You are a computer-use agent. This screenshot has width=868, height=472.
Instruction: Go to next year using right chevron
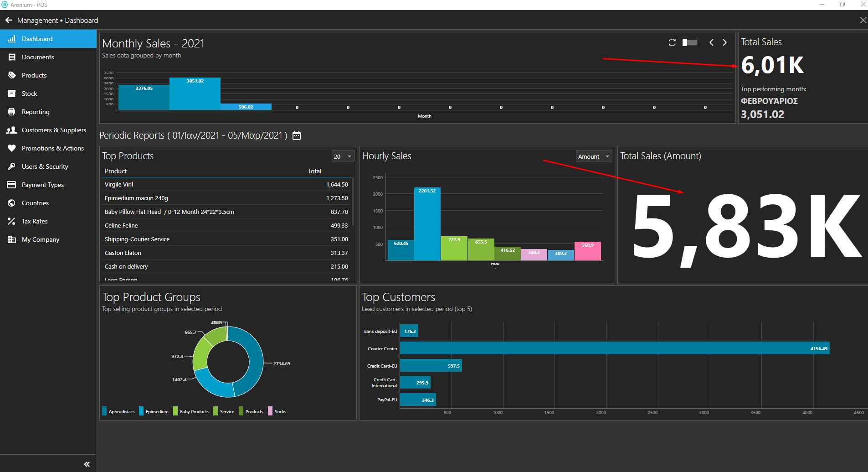point(724,42)
